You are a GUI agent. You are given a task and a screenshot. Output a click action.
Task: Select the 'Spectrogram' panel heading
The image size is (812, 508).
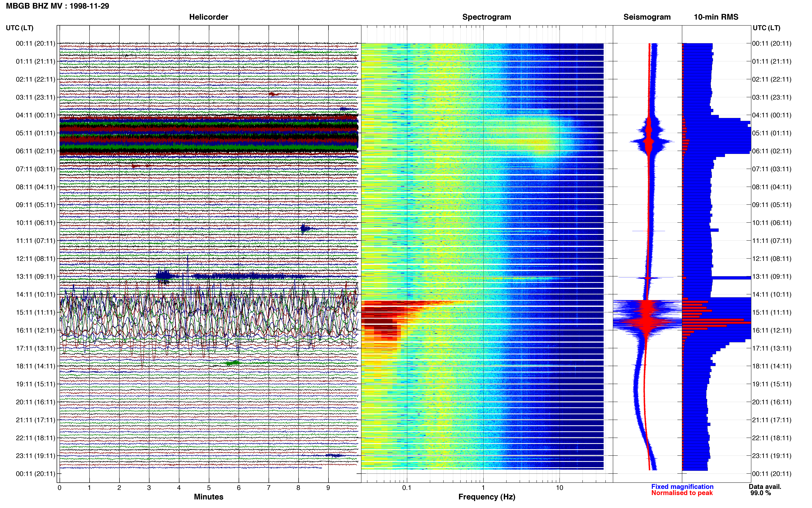pyautogui.click(x=487, y=17)
